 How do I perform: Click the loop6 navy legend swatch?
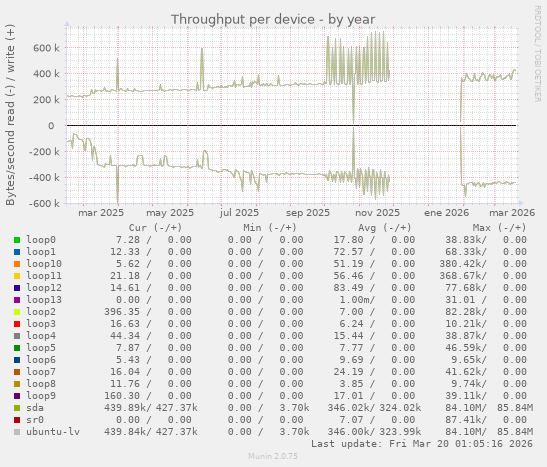point(17,360)
